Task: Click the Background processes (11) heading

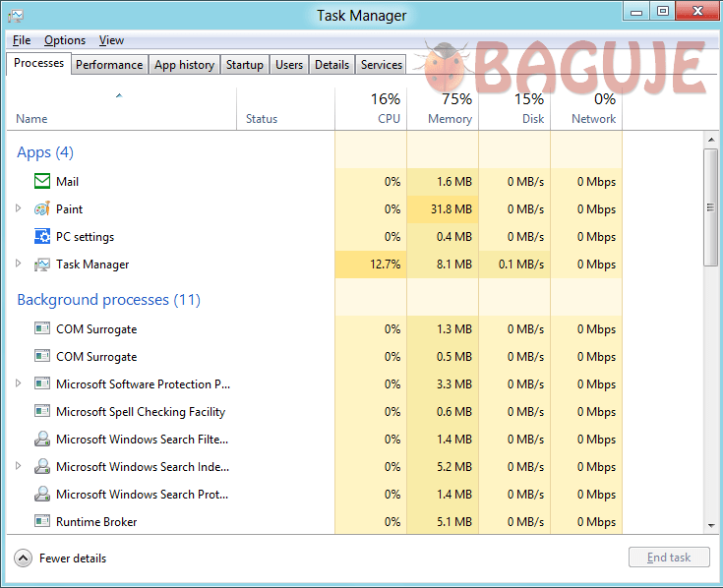Action: click(x=109, y=300)
